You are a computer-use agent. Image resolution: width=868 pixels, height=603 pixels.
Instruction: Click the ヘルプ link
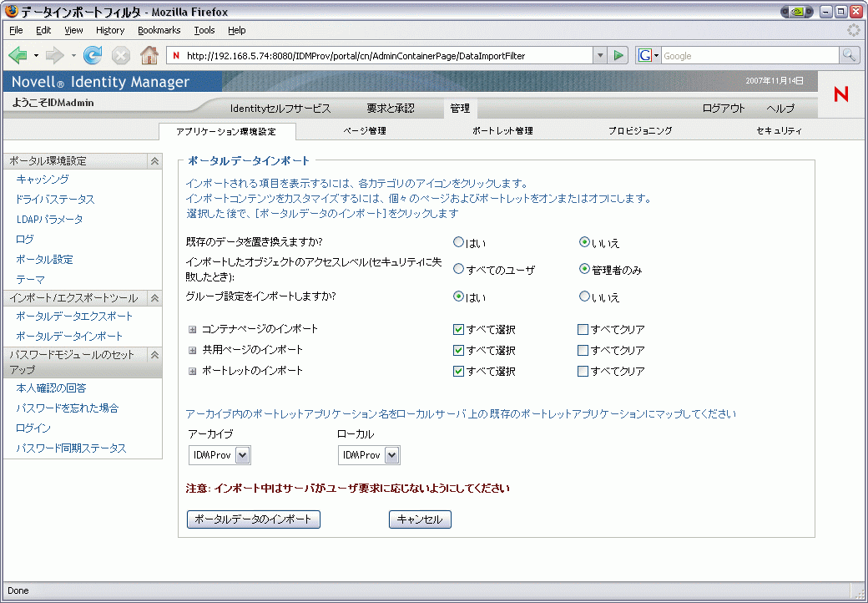(780, 109)
